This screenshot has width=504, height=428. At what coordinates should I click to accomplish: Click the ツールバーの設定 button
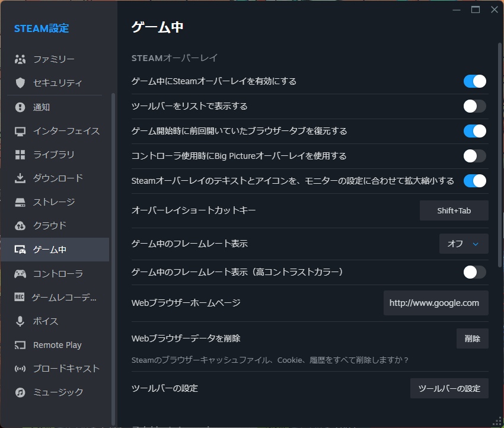(x=449, y=388)
